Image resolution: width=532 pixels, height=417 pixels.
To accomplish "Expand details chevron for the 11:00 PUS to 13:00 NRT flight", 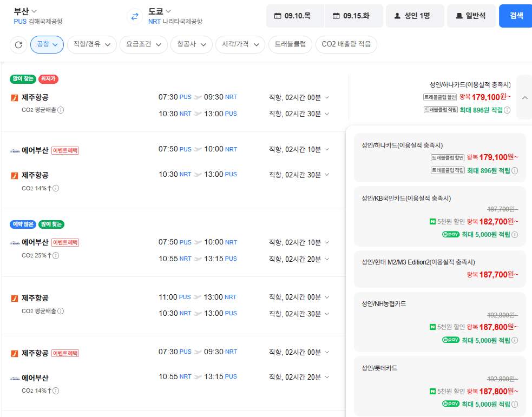I will coord(327,297).
